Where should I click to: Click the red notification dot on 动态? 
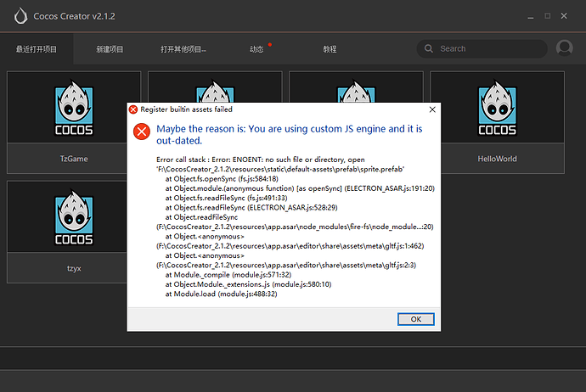[270, 44]
